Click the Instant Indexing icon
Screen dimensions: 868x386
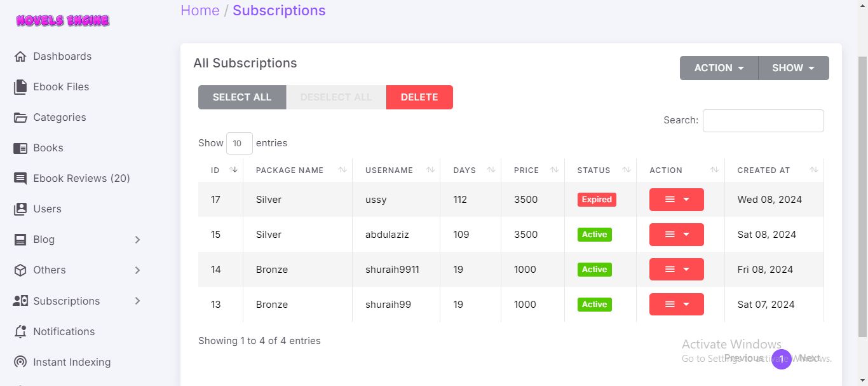point(20,362)
